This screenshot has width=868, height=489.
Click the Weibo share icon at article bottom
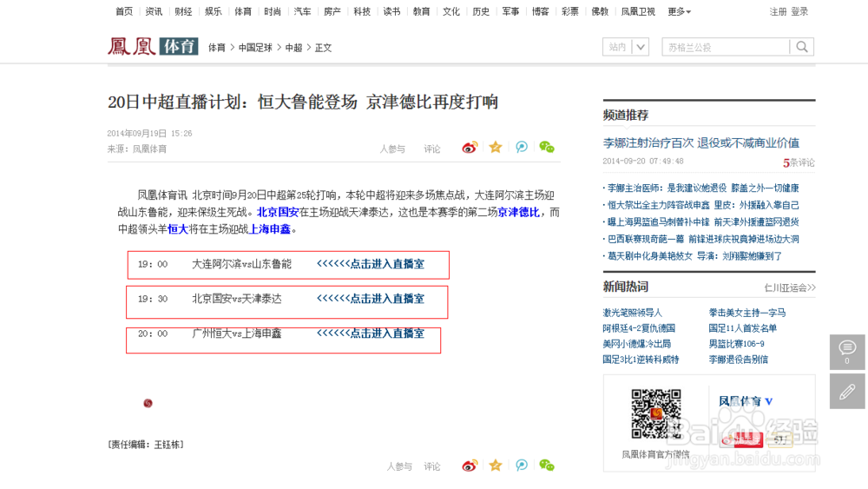pyautogui.click(x=470, y=466)
